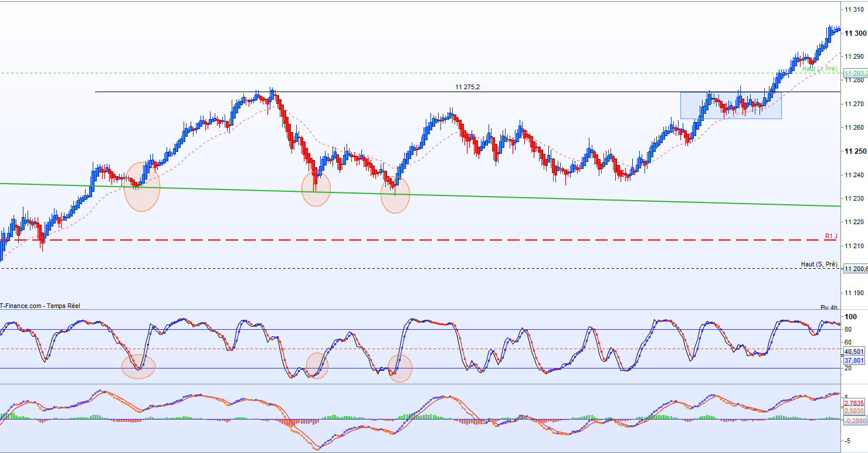Open the T-Finance.com Temps Réel link
This screenshot has height=453, width=868.
(x=40, y=306)
